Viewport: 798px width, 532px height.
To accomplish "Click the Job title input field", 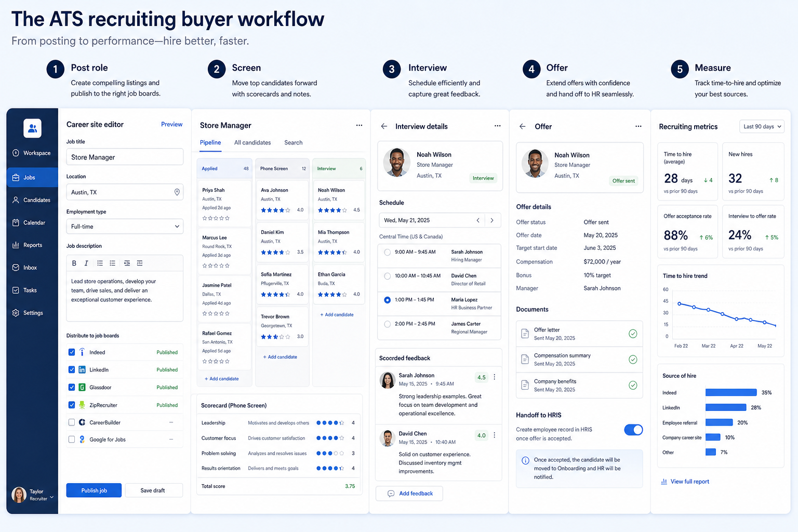I will click(125, 157).
